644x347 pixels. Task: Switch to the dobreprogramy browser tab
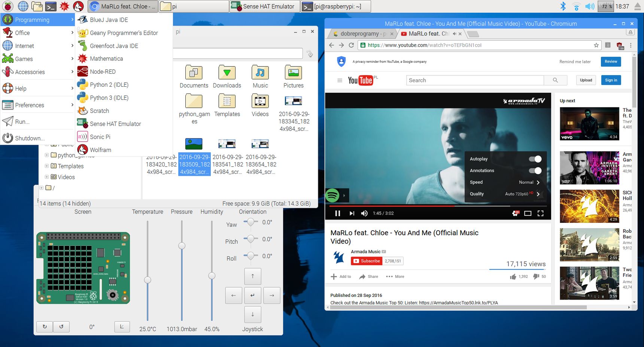point(363,34)
